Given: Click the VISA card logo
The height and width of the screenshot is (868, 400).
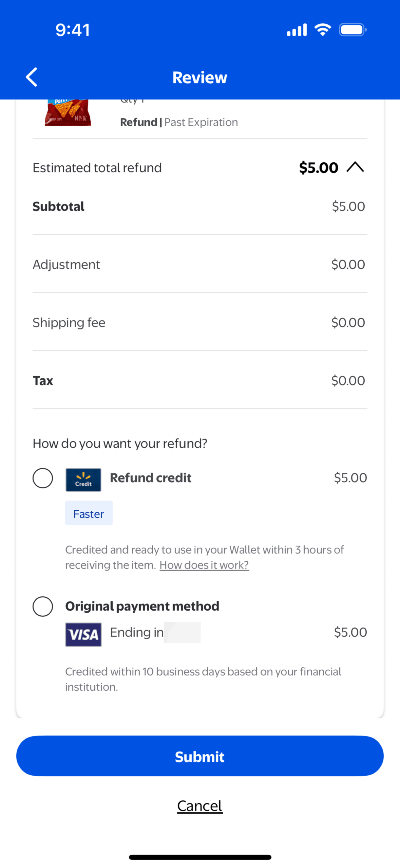Looking at the screenshot, I should 83,634.
